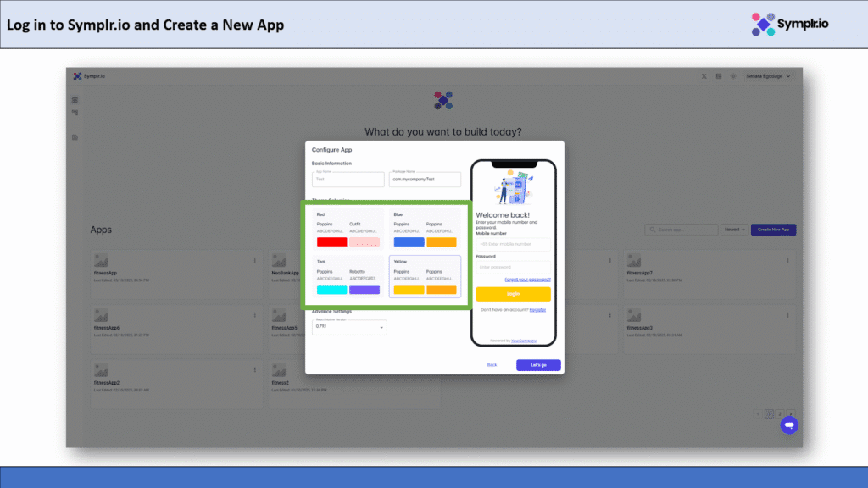
Task: Open the dashboard grid icon in sidebar
Action: [75, 100]
